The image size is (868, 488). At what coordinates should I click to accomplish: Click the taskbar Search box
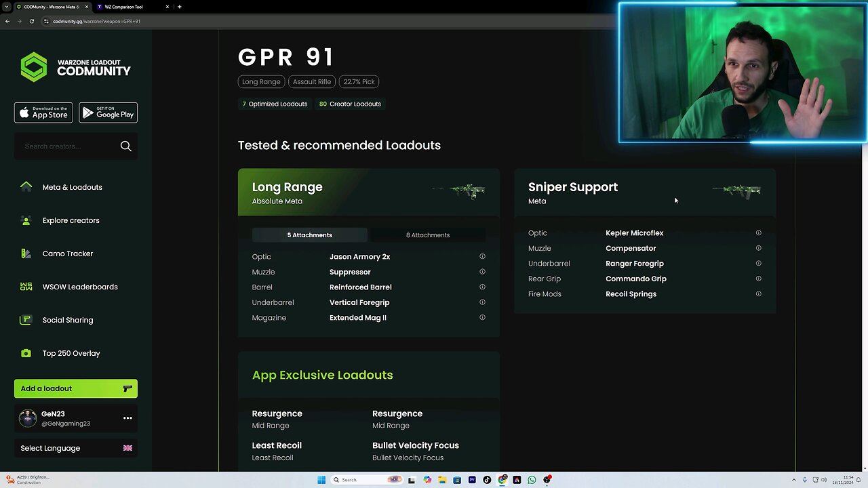point(366,480)
